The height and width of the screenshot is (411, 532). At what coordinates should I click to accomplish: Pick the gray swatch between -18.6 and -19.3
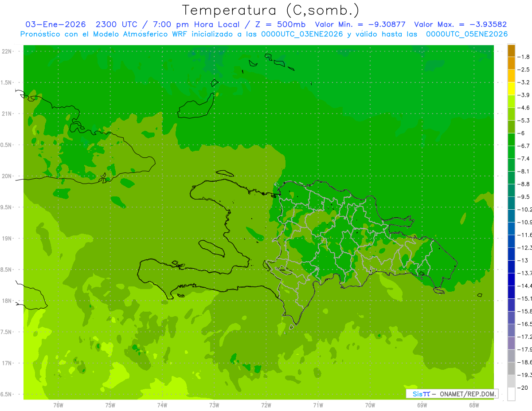point(511,369)
